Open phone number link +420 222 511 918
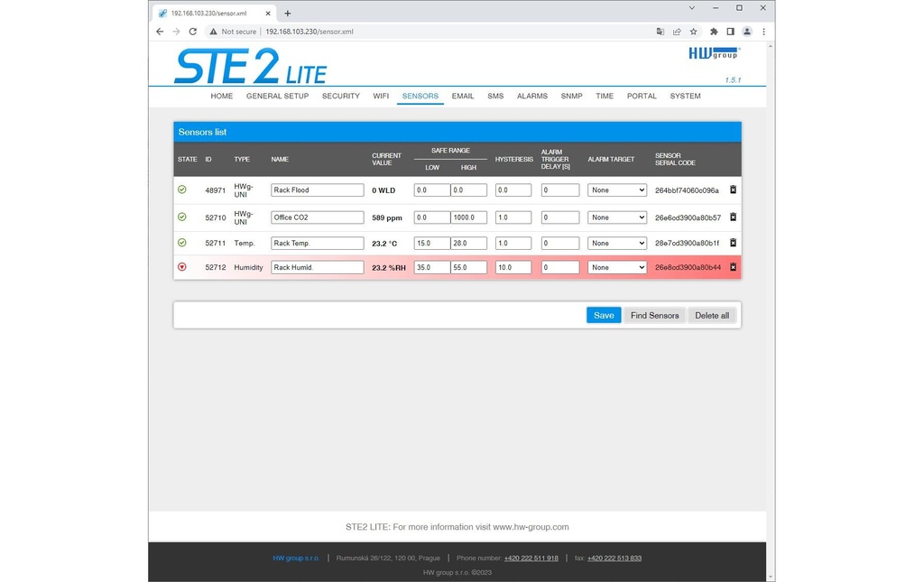Viewport: 924px width, 582px height. coord(531,558)
